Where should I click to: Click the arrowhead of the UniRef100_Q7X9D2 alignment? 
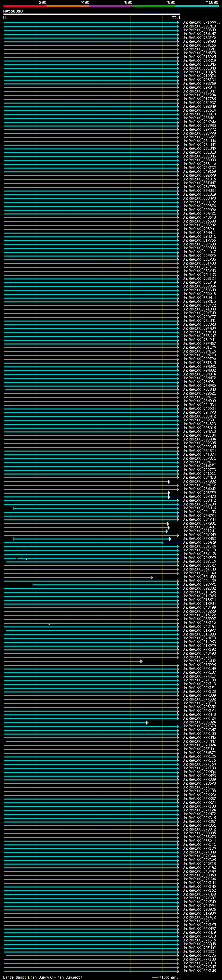point(169,481)
